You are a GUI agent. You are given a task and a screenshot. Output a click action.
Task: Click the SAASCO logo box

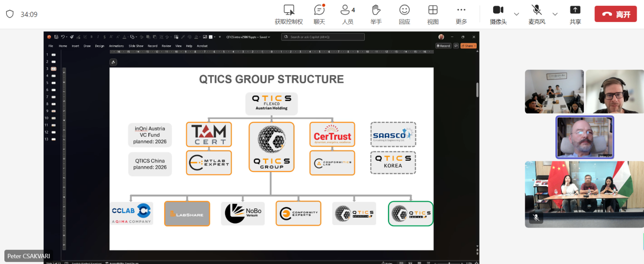(393, 134)
